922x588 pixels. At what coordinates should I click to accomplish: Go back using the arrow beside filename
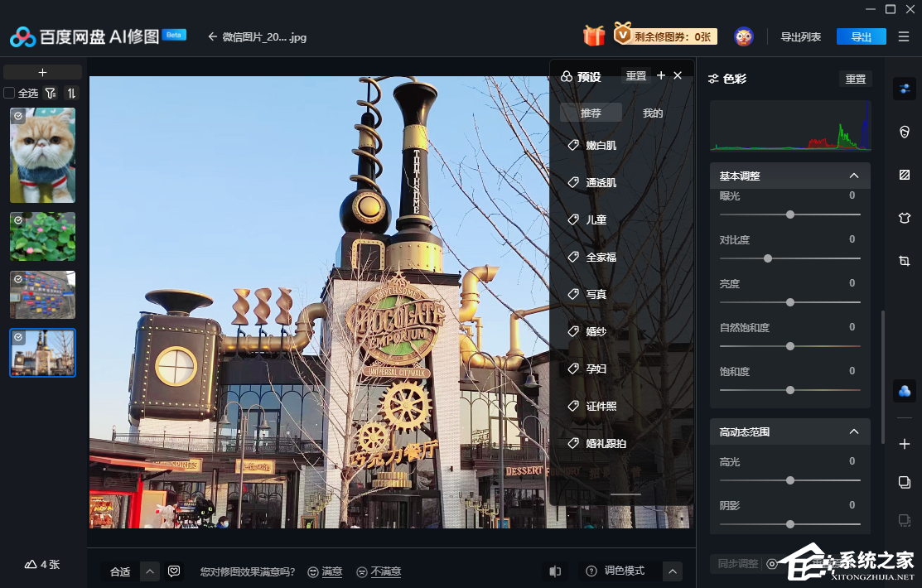click(213, 36)
